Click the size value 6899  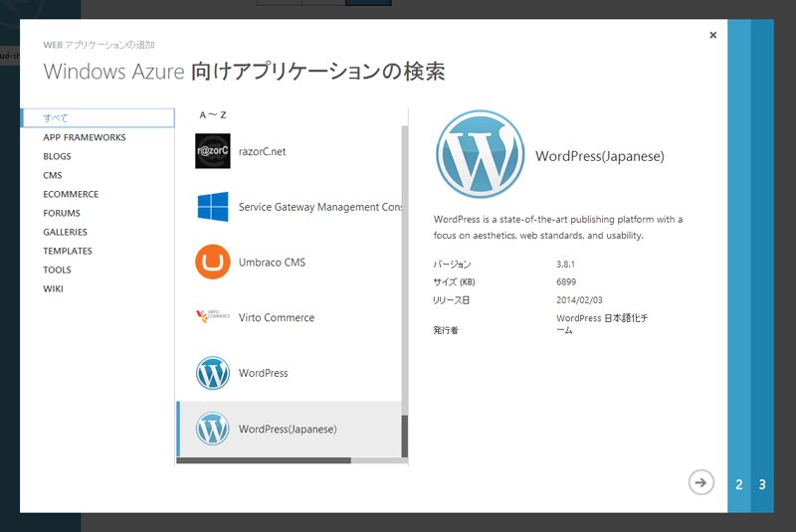tap(566, 282)
